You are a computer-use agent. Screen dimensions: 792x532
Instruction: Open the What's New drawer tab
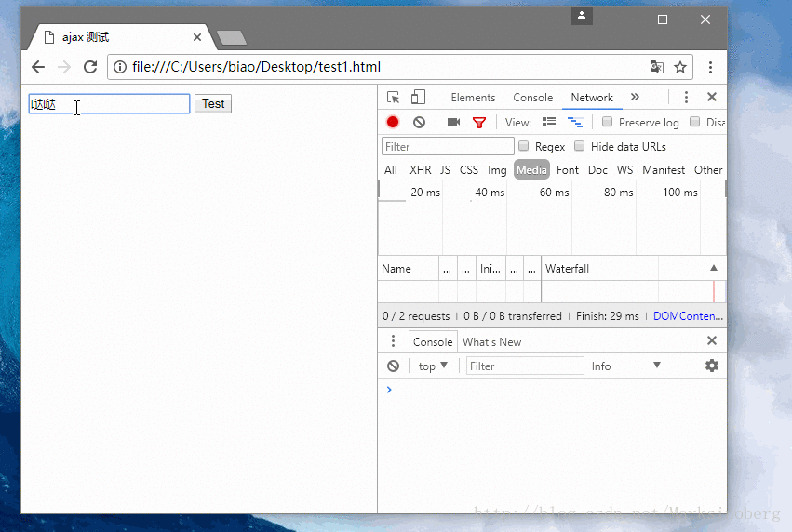pos(491,341)
